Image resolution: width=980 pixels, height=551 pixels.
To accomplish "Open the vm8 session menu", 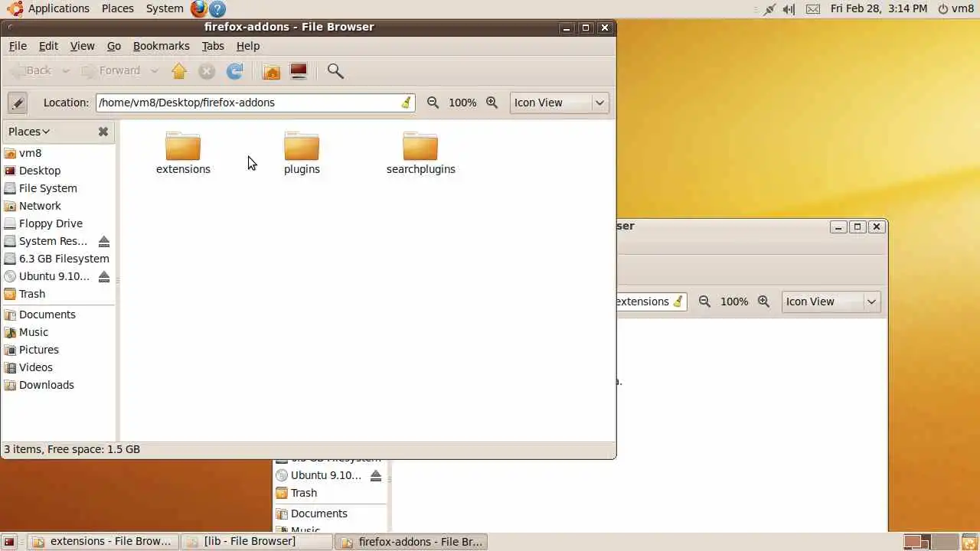I will click(956, 8).
